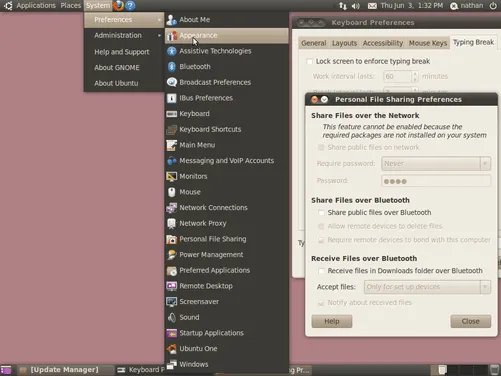Click the Preferred Applications icon
The width and height of the screenshot is (501, 376).
(171, 271)
